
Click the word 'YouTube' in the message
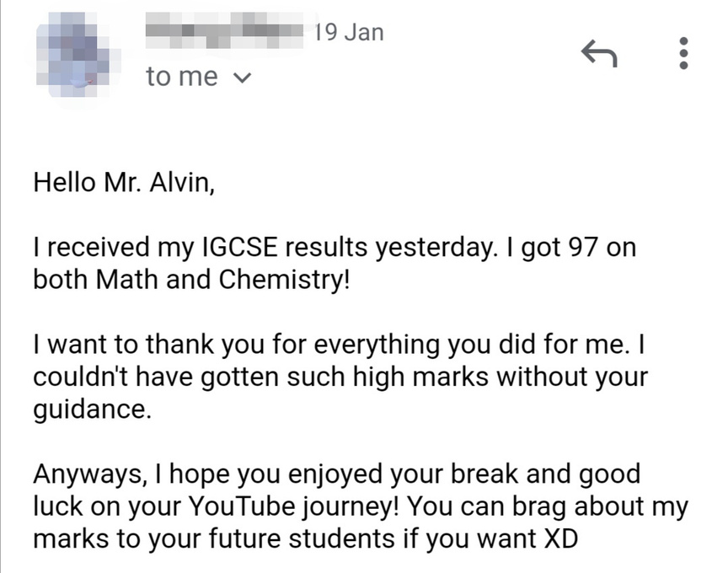click(241, 506)
